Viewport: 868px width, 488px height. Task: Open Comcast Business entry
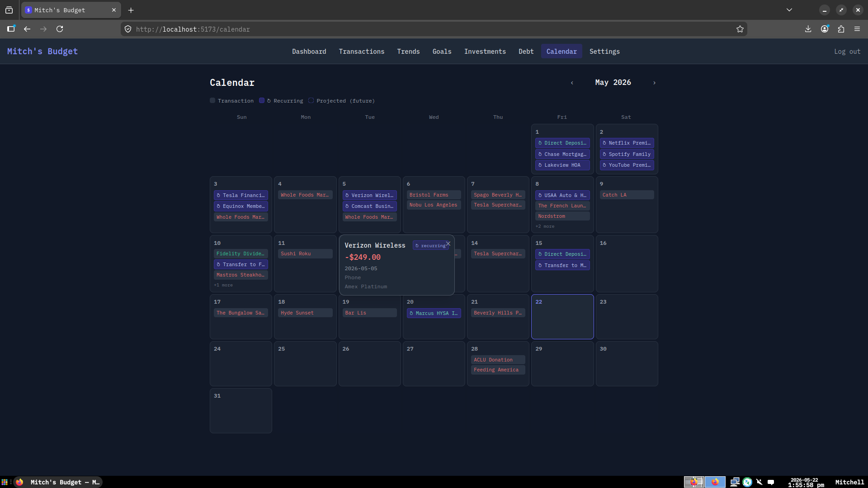tap(369, 206)
